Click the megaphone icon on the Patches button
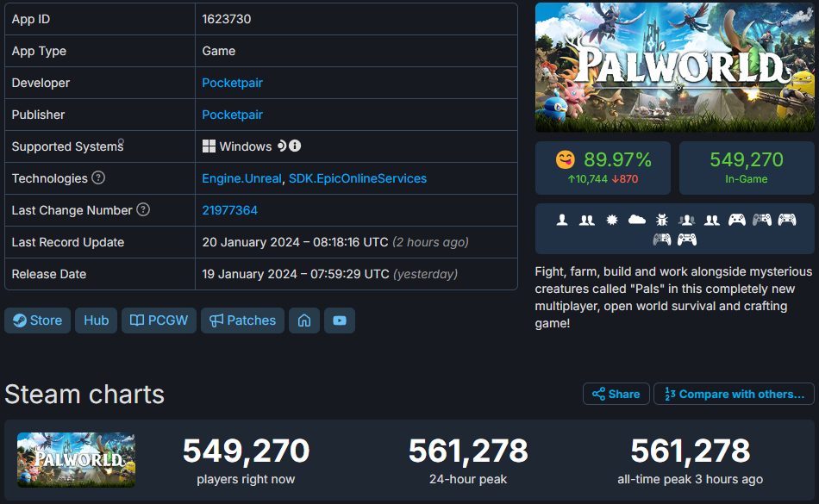Viewport: 819px width, 504px height. (x=216, y=320)
